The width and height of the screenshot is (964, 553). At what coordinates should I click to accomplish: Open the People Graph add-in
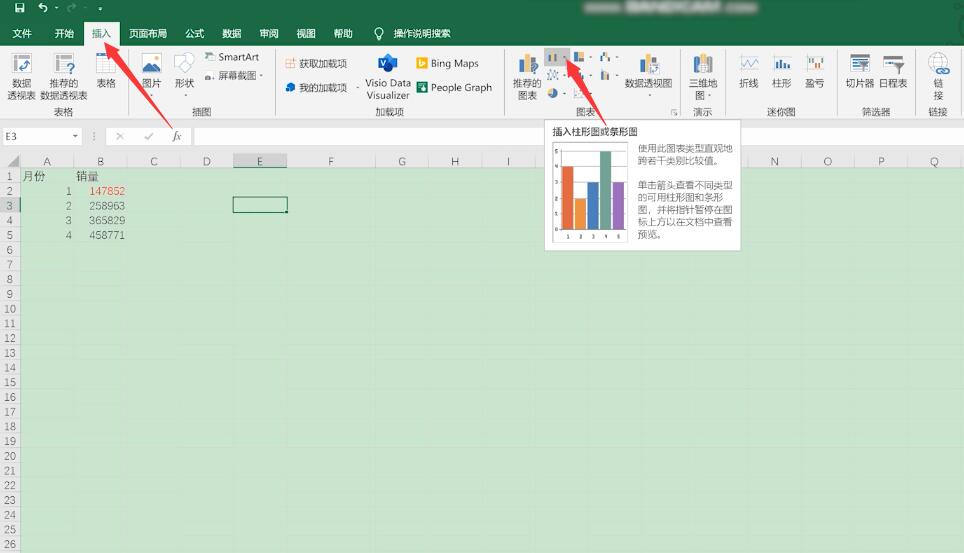(x=454, y=87)
